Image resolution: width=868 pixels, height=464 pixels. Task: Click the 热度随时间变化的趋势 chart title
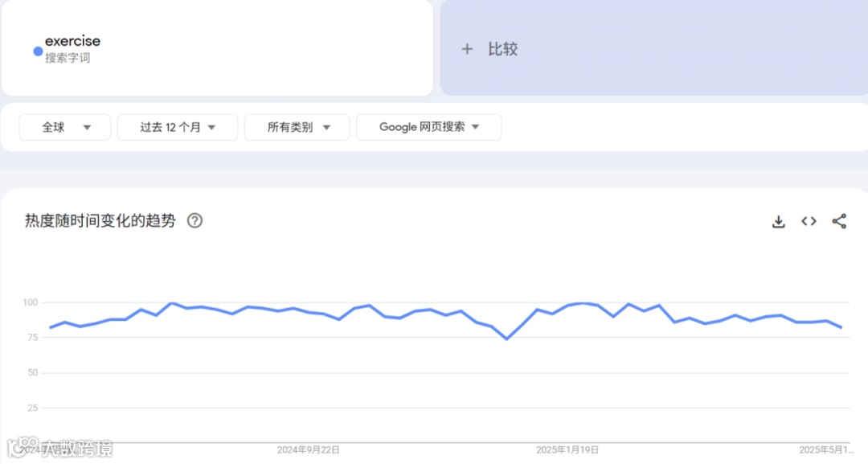coord(100,221)
